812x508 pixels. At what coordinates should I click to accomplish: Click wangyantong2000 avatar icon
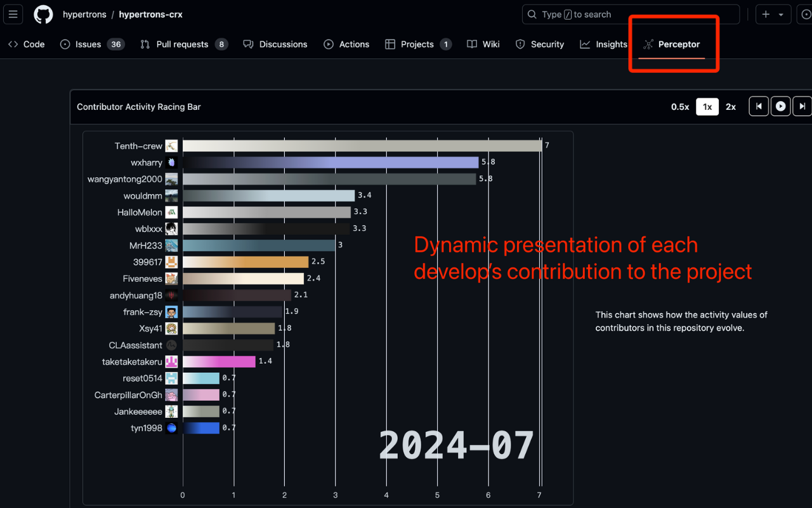coord(171,179)
